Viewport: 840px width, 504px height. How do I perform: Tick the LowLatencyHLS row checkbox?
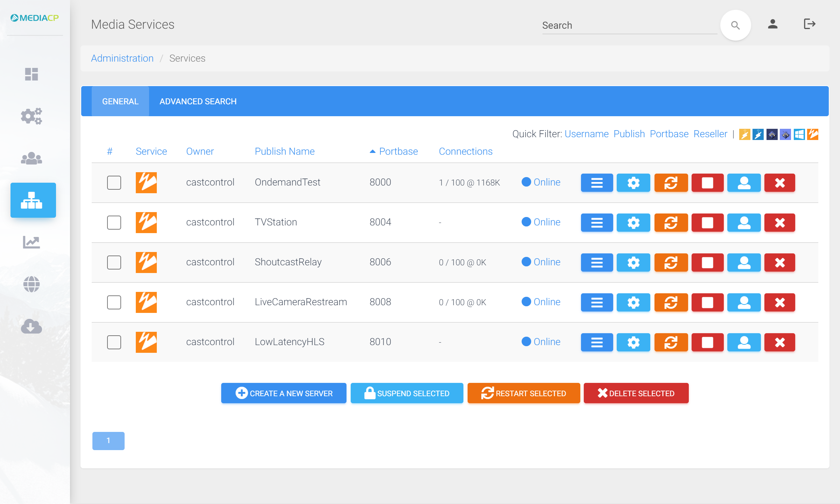coord(114,342)
